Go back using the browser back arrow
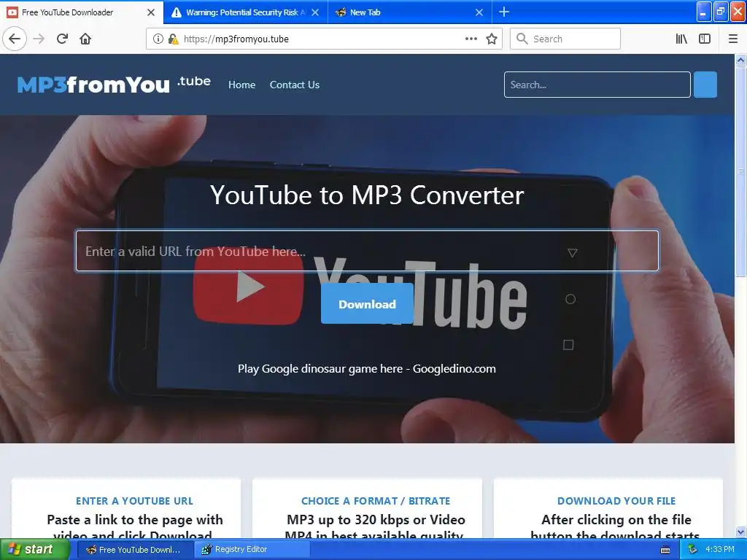The image size is (747, 560). click(x=15, y=39)
